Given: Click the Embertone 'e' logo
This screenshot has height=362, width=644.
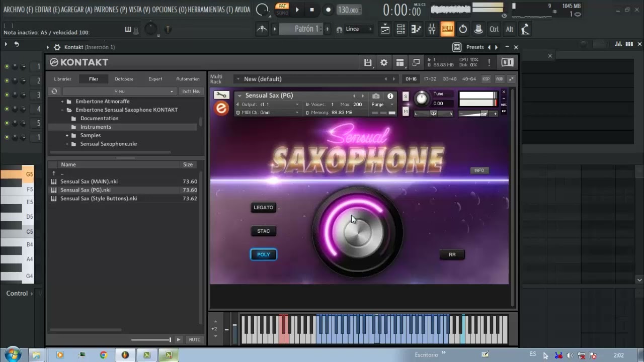Looking at the screenshot, I should 221,108.
